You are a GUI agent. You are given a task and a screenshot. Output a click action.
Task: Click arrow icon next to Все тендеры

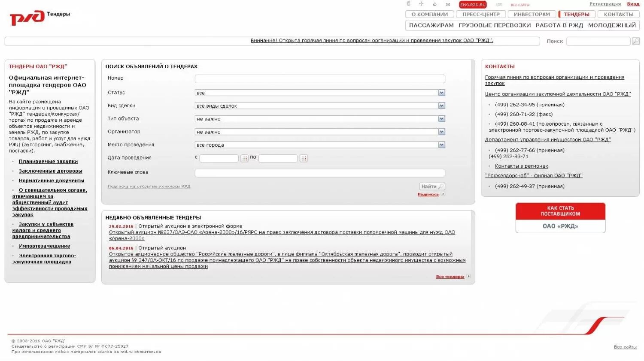[469, 277]
